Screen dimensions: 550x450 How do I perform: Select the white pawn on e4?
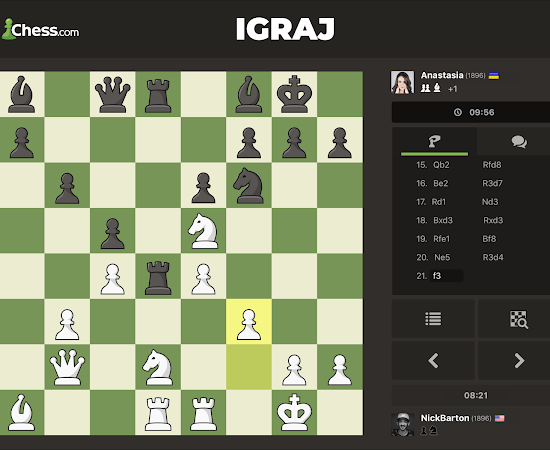(203, 279)
